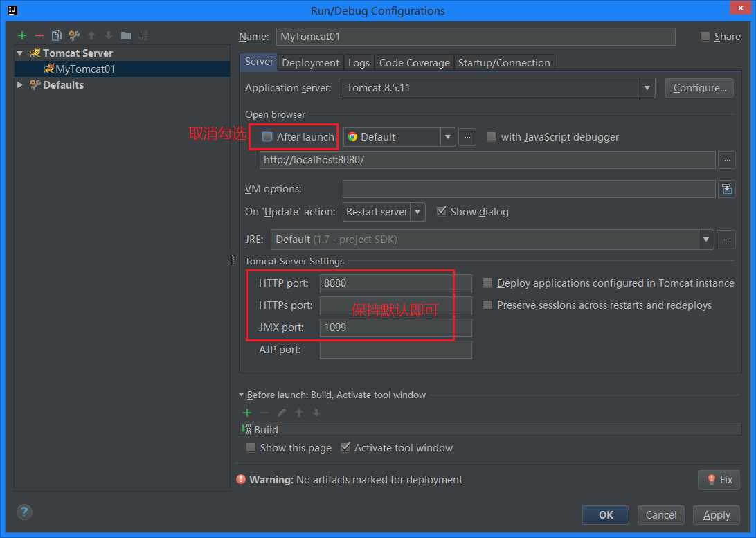
Task: Check the Show this page option
Action: pyautogui.click(x=251, y=447)
